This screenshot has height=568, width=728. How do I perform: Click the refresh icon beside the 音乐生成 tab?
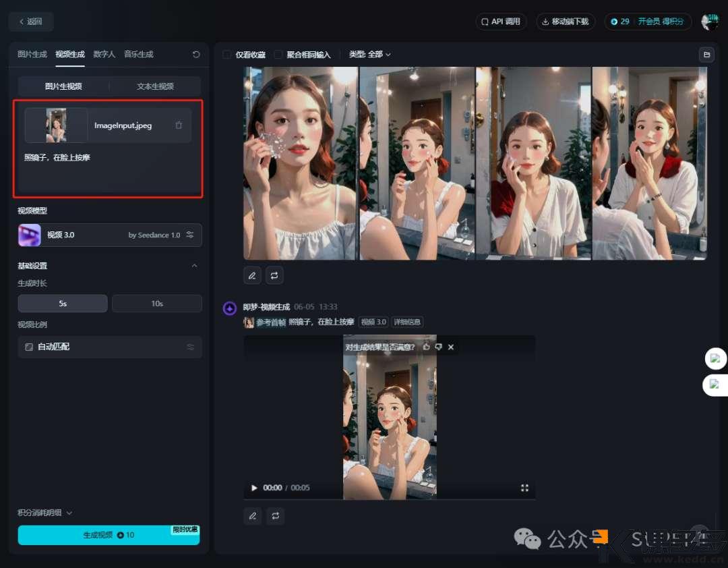[196, 55]
